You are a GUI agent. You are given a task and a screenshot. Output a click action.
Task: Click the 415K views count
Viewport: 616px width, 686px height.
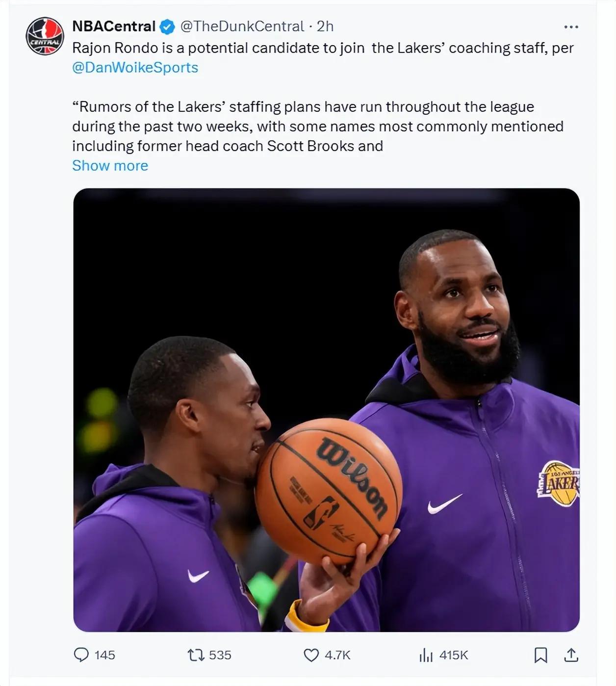(x=454, y=655)
